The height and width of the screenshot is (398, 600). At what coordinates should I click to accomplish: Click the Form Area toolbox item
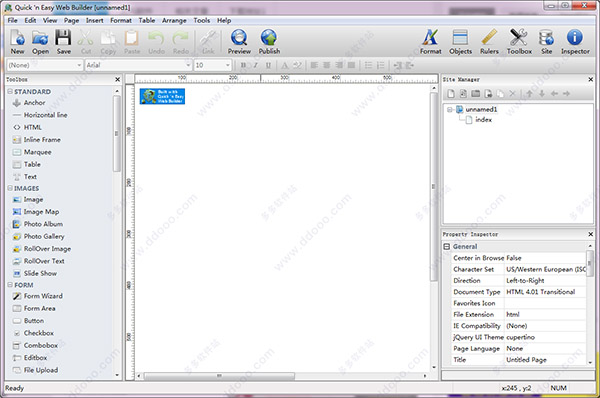[34, 308]
